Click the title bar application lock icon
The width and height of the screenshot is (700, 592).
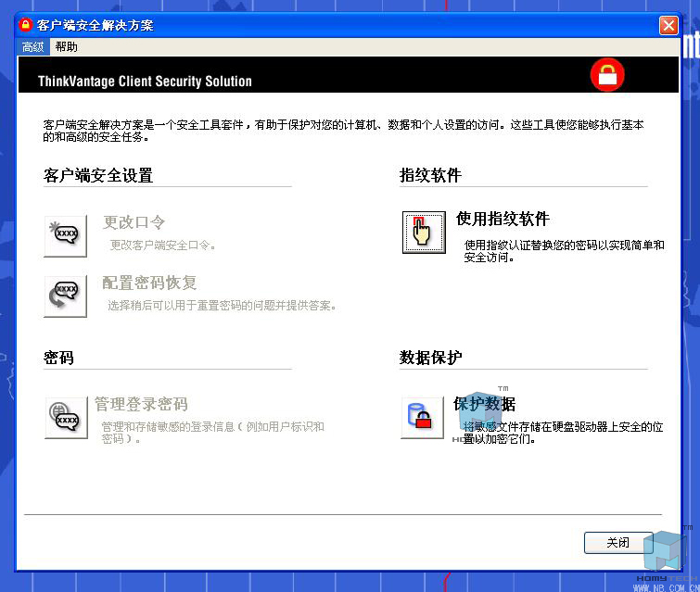(26, 25)
